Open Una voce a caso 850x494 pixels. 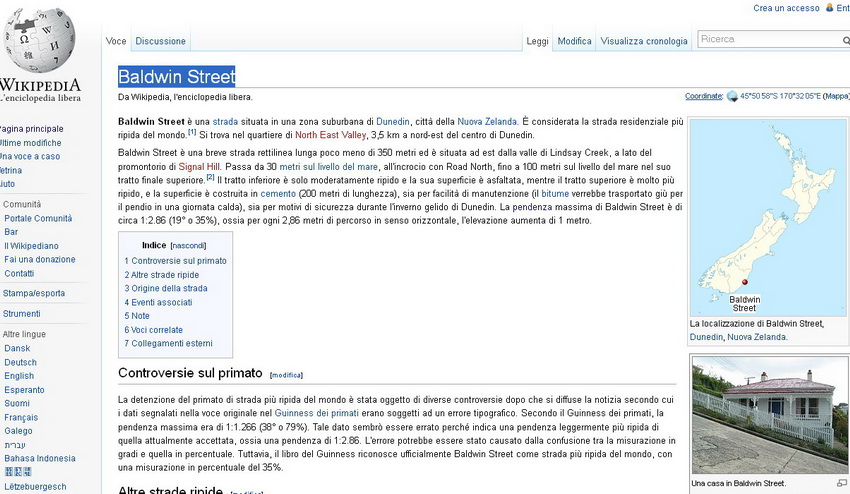click(30, 157)
